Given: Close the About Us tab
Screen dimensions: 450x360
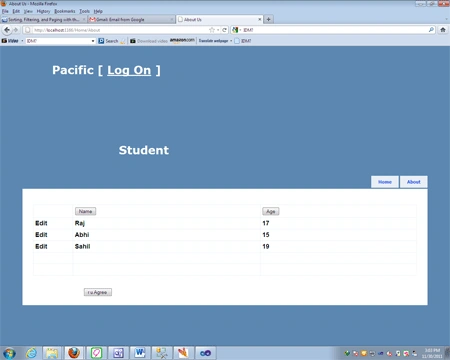Looking at the screenshot, I should coord(260,19).
